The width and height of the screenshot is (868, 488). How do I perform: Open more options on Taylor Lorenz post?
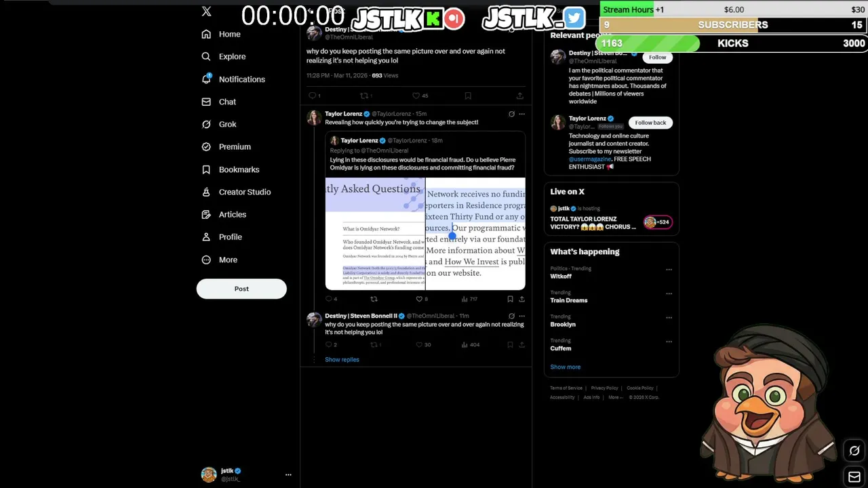coord(521,114)
